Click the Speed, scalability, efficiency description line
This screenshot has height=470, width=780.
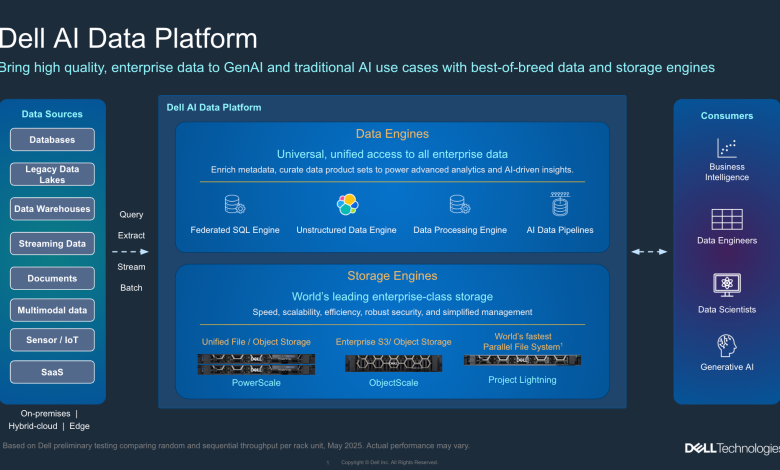click(392, 312)
